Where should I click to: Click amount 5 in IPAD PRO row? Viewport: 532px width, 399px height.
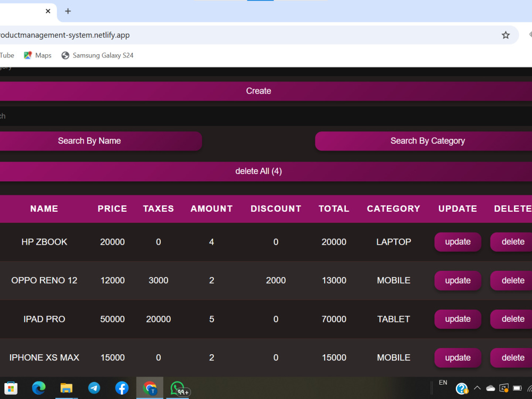pyautogui.click(x=211, y=319)
